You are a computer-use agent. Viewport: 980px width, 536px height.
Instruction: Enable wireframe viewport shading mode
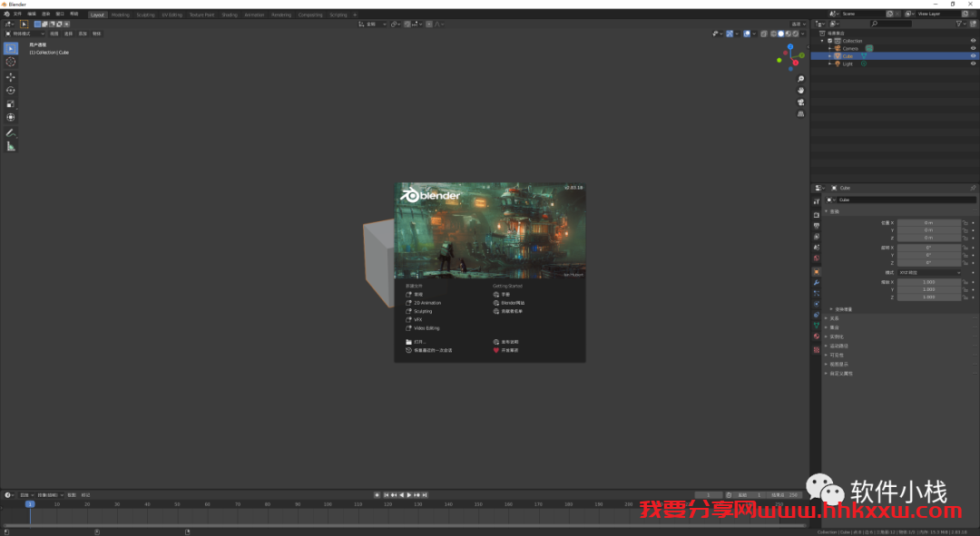point(774,34)
